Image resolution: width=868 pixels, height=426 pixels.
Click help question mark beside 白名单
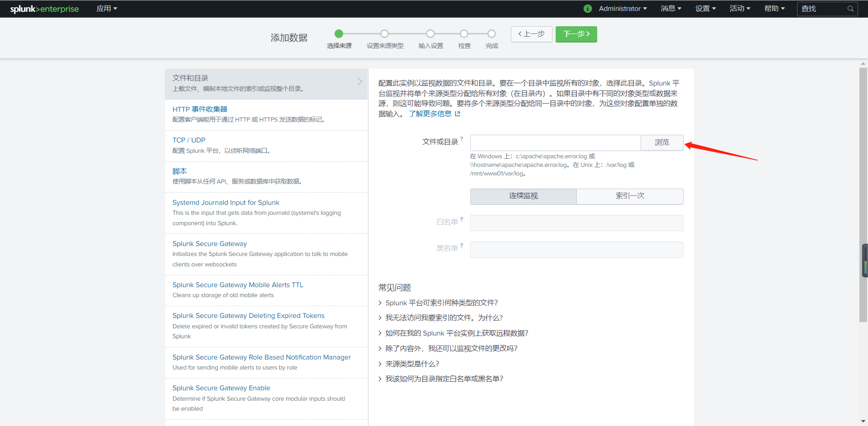pos(462,219)
